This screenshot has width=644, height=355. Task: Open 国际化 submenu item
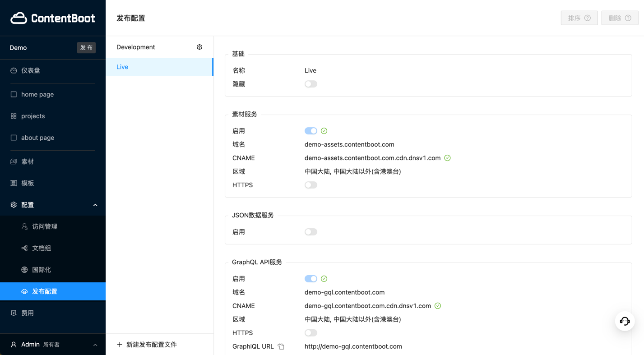[53, 270]
